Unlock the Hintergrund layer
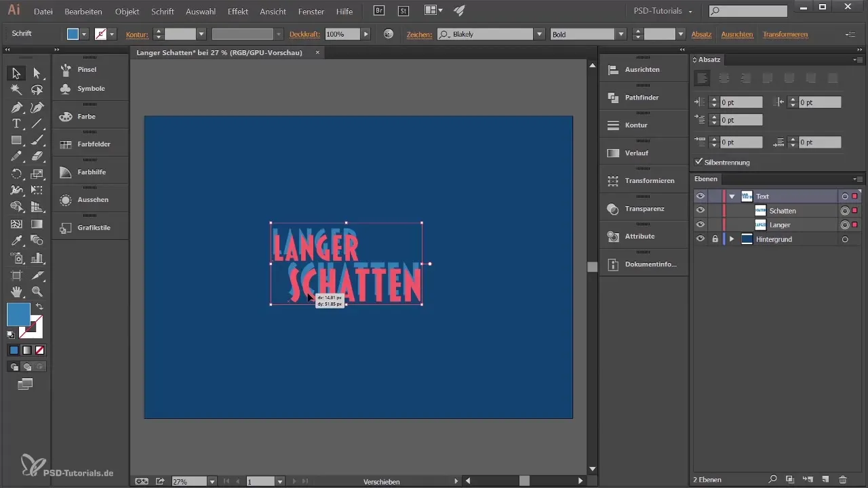This screenshot has width=868, height=488. 715,239
